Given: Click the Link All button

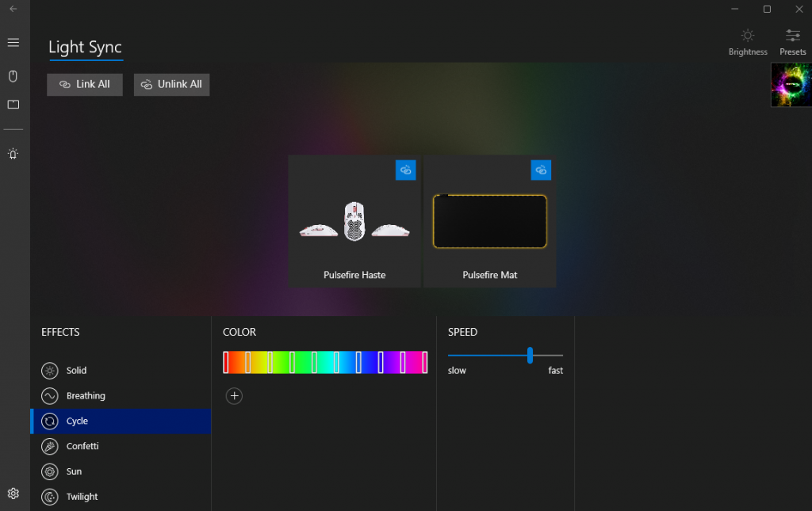Looking at the screenshot, I should click(x=85, y=85).
